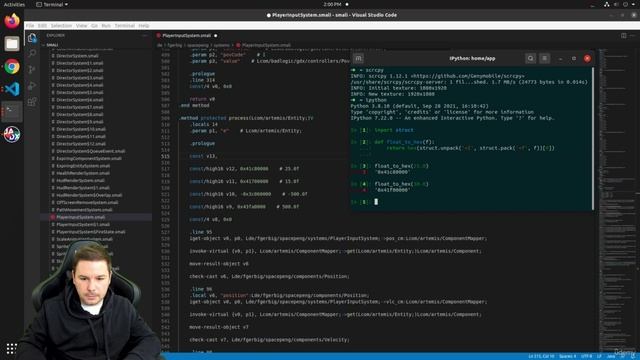
Task: Open the Terminal menu in VS Code
Action: tap(124, 26)
